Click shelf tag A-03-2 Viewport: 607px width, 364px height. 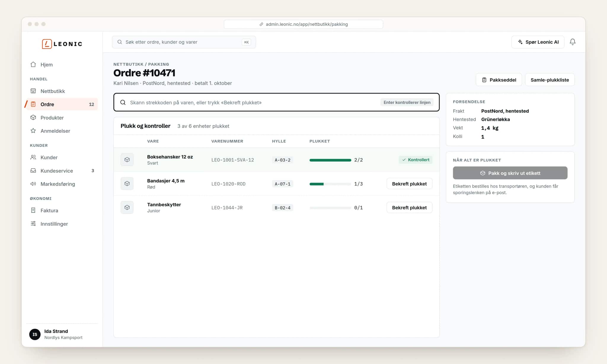[282, 160]
